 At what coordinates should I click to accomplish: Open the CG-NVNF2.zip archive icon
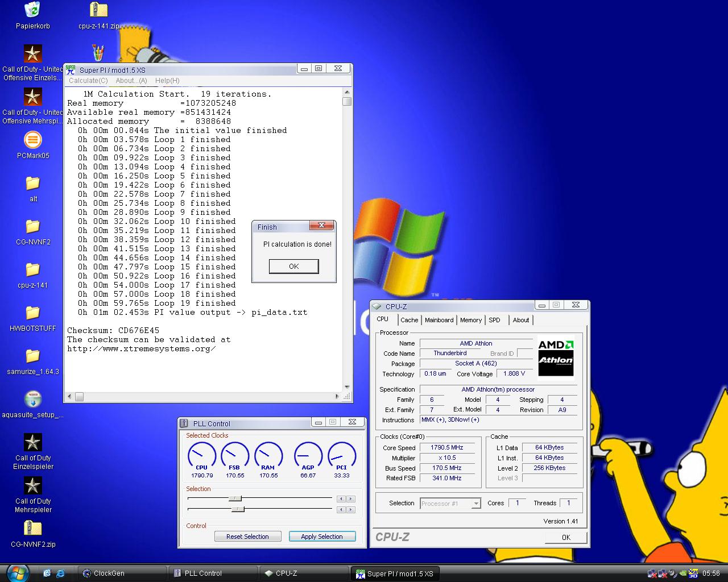coord(32,529)
